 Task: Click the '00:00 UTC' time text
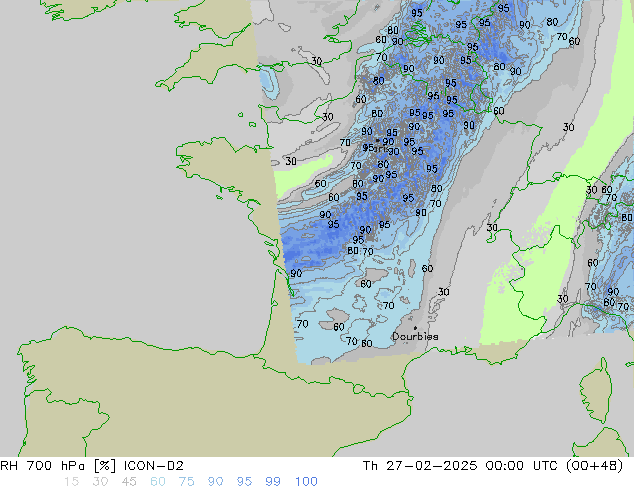[x=523, y=466]
